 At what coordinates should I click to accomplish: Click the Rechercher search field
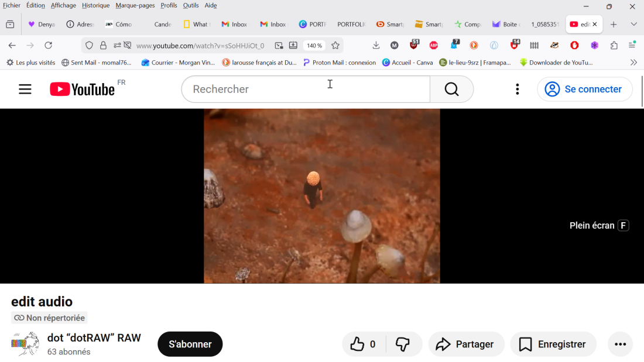click(306, 89)
